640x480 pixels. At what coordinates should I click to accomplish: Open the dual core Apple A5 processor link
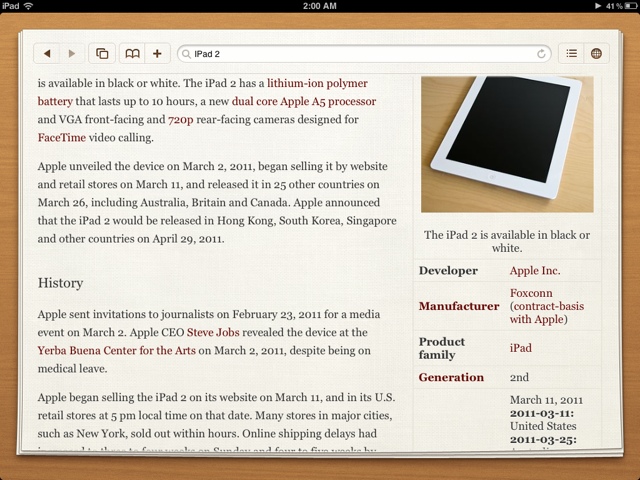tap(304, 101)
